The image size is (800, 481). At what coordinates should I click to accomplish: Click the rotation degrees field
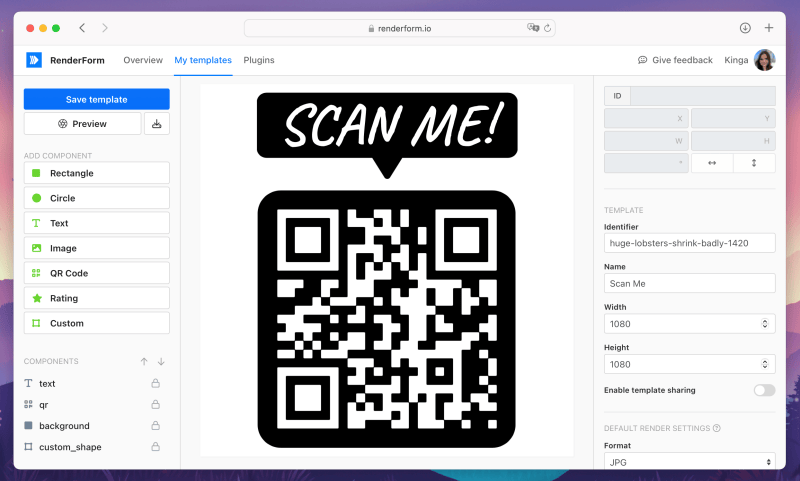click(x=646, y=163)
